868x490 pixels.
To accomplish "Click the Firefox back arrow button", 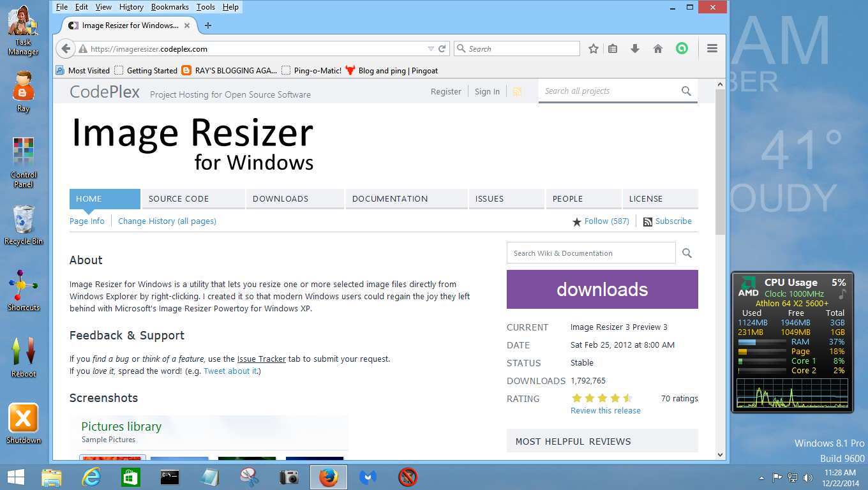I will [x=66, y=48].
